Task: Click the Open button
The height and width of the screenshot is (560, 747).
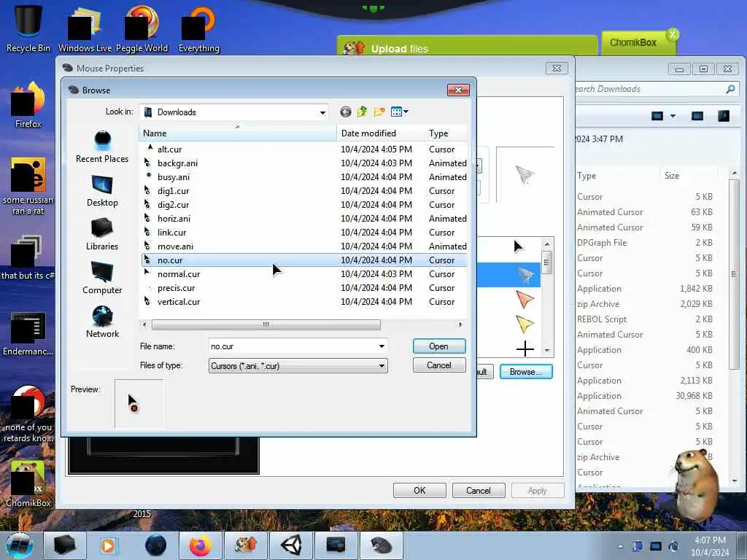Action: click(438, 346)
